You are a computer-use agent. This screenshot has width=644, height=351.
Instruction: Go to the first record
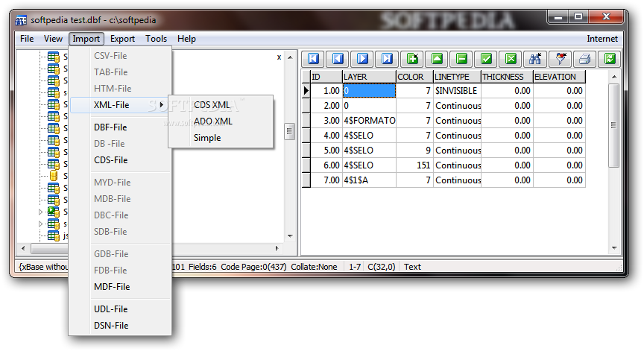(x=313, y=59)
